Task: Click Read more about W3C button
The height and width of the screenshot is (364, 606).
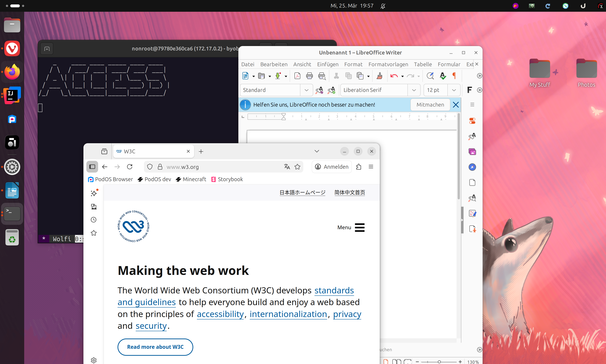Action: tap(155, 347)
